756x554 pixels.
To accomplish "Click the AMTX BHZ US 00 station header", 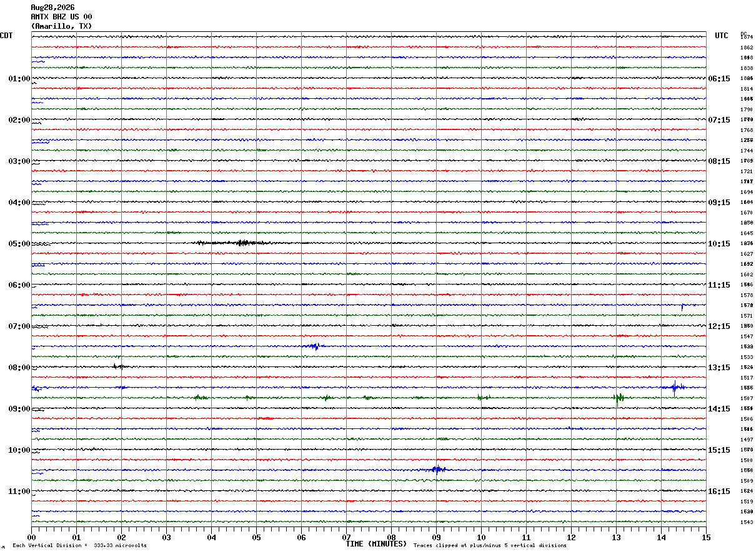I will coord(61,17).
